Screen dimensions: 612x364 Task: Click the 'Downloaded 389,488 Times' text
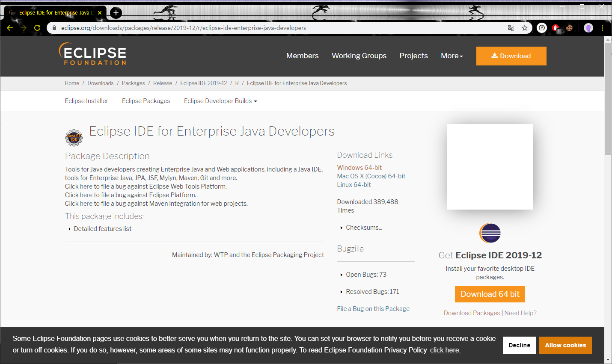point(368,206)
